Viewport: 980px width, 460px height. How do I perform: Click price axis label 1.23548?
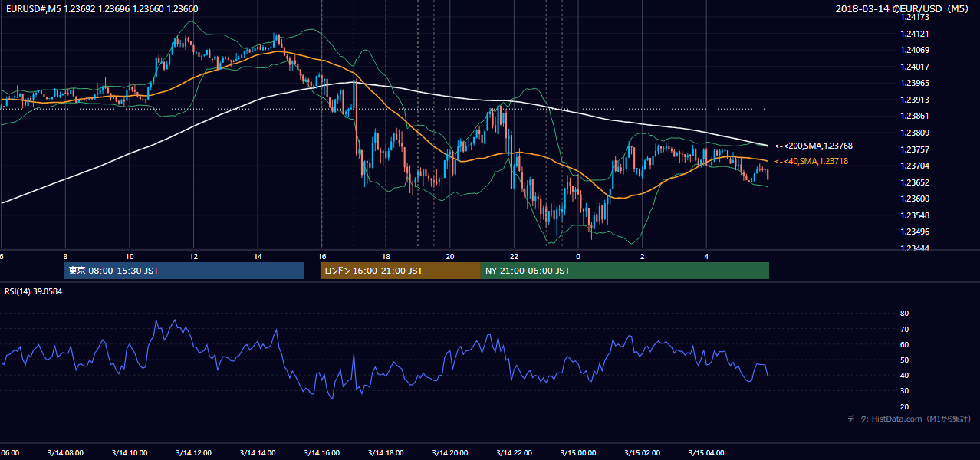(x=916, y=215)
